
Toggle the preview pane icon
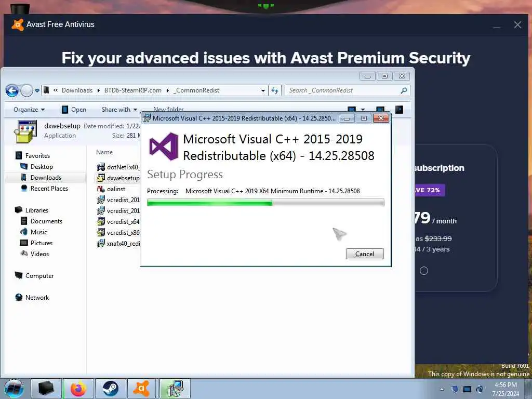coord(380,110)
